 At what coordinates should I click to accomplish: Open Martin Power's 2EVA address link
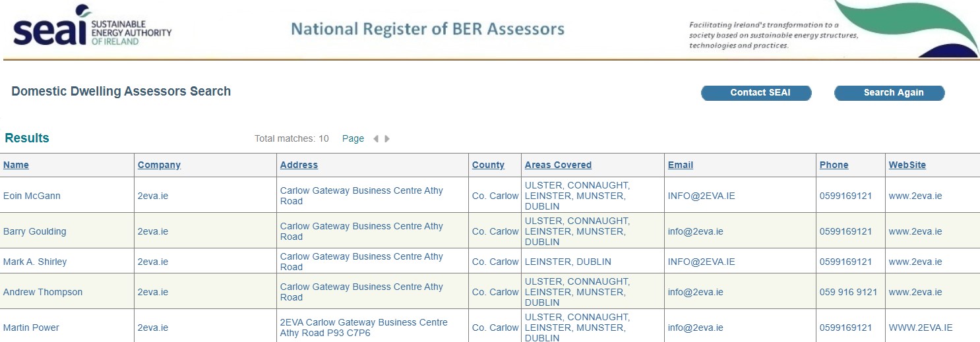point(364,328)
